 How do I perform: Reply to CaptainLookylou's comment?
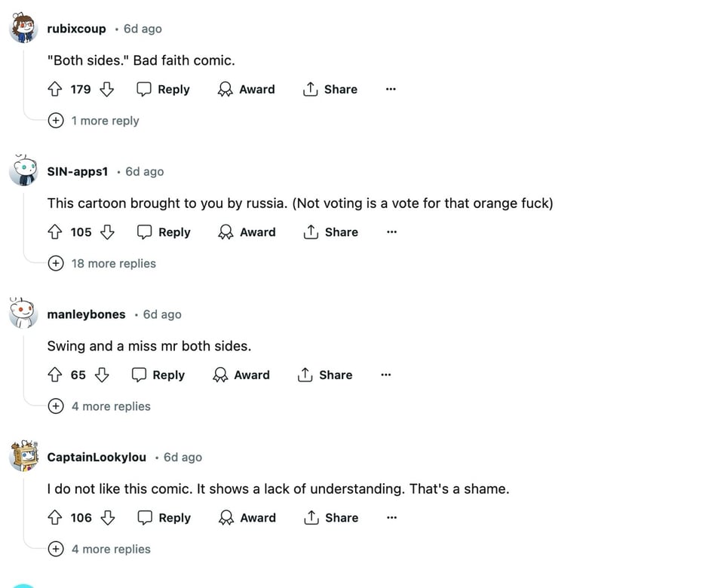[x=164, y=518]
